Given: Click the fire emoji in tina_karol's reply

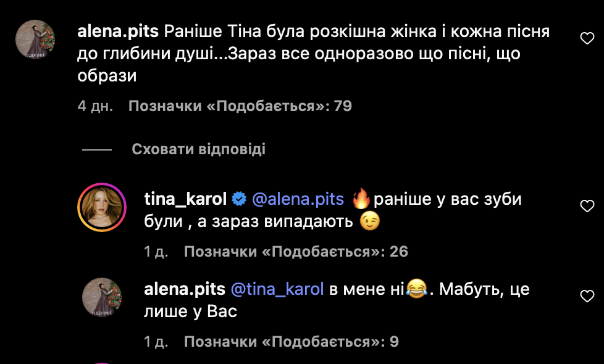Looking at the screenshot, I should point(359,199).
